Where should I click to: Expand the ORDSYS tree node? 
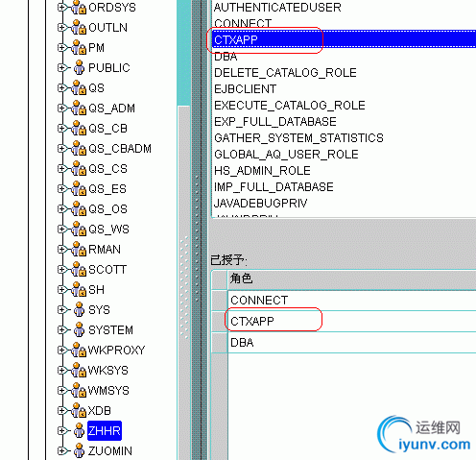click(x=61, y=8)
